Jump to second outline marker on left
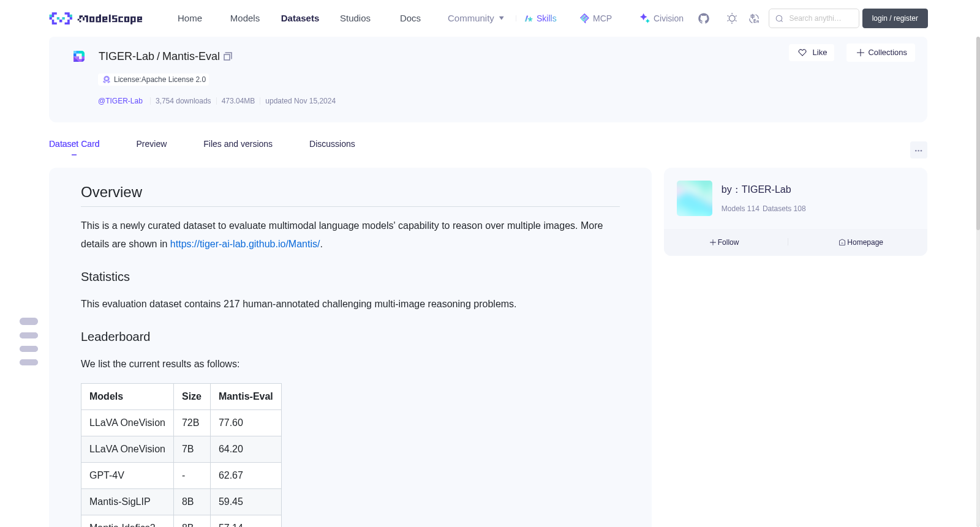 pyautogui.click(x=29, y=335)
